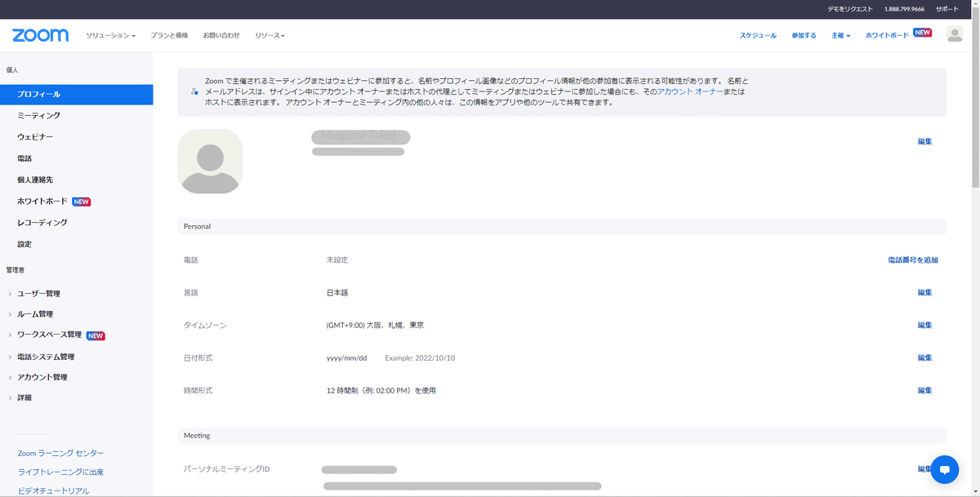Screen dimensions: 980x497
Task: Open 設定 in the sidebar
Action: click(24, 244)
